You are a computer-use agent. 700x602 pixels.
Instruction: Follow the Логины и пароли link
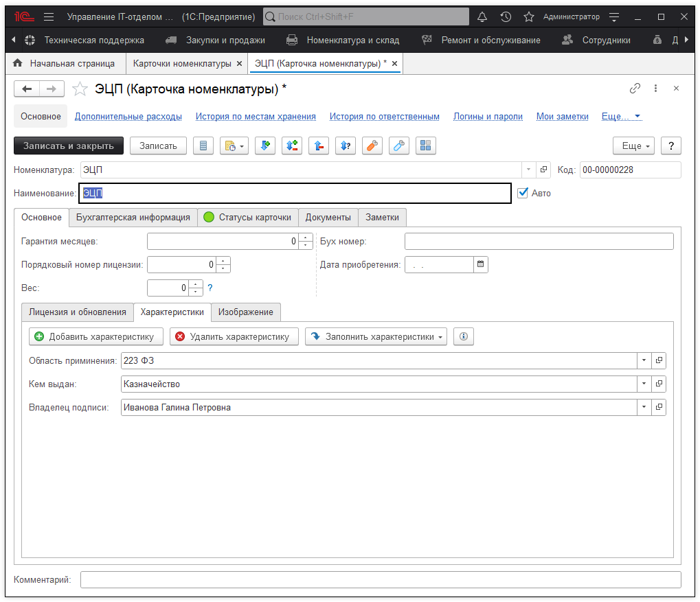point(488,117)
